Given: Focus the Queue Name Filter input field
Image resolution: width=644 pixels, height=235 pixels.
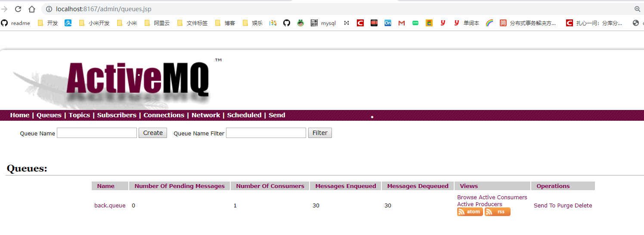Looking at the screenshot, I should [266, 133].
